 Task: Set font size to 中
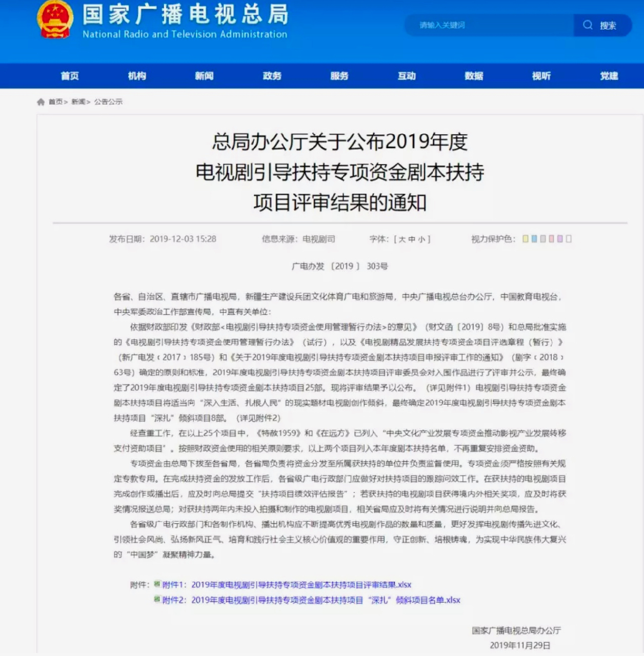point(412,239)
